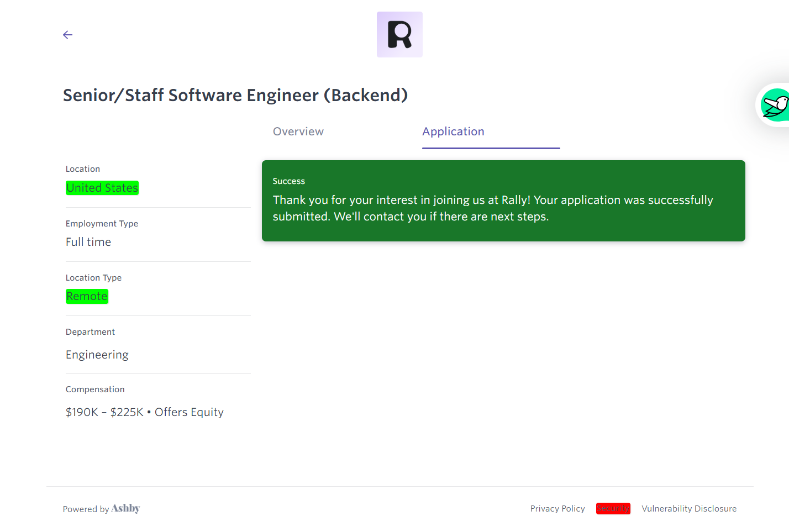Viewport: 789px width, 532px height.
Task: Click the Location Type label
Action: tap(93, 278)
